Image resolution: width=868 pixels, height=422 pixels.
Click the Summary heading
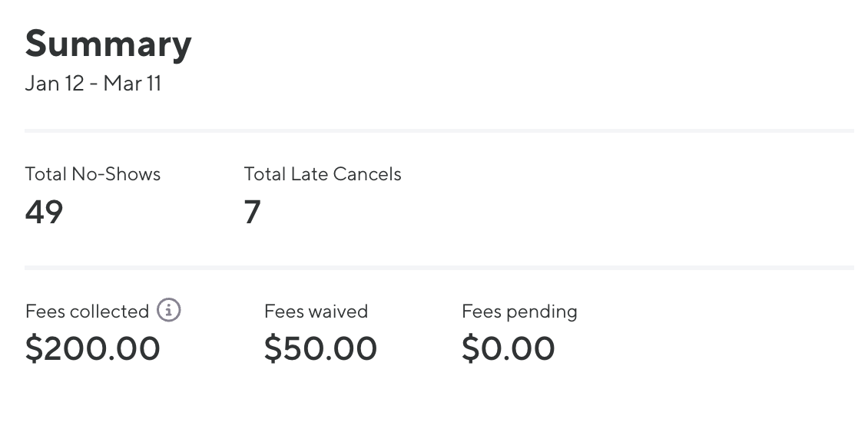click(x=108, y=45)
